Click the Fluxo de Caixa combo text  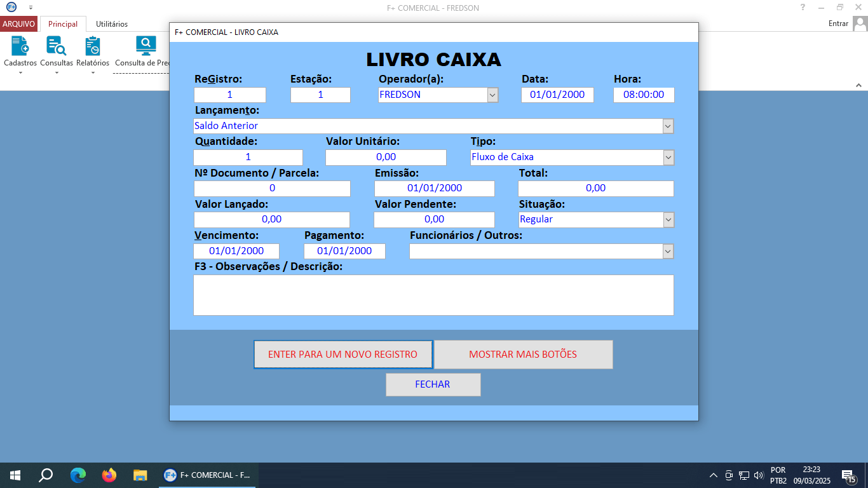point(503,157)
